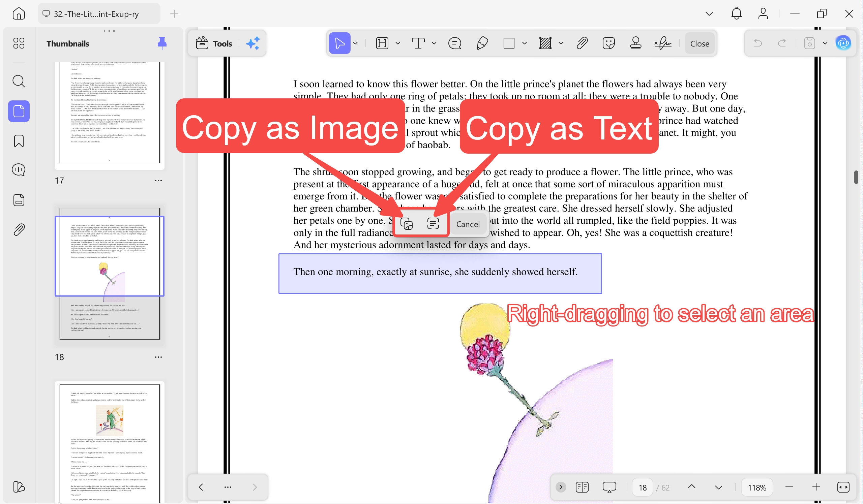The image size is (863, 504).
Task: Copy selected area as image
Action: pos(407,224)
